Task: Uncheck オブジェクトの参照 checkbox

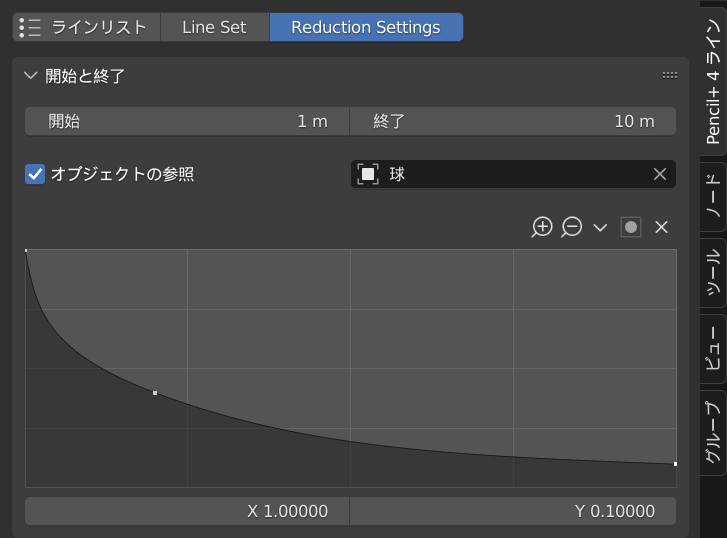Action: coord(35,174)
